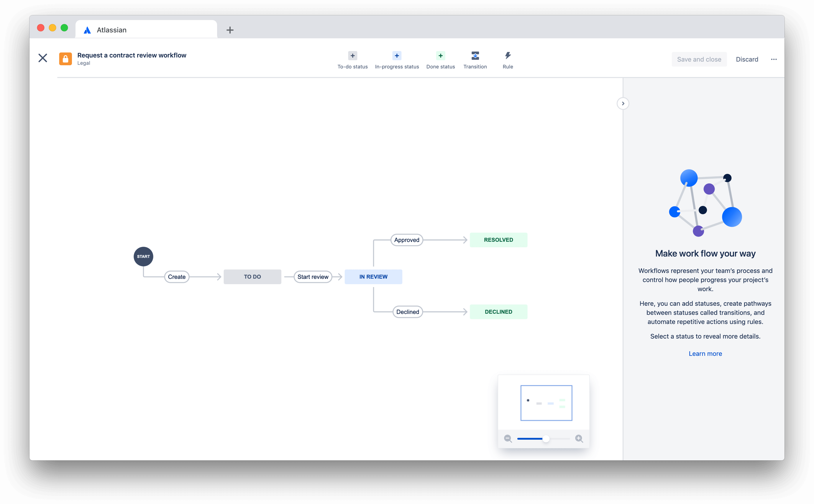Select the TO DO status
The width and height of the screenshot is (814, 504).
point(252,276)
